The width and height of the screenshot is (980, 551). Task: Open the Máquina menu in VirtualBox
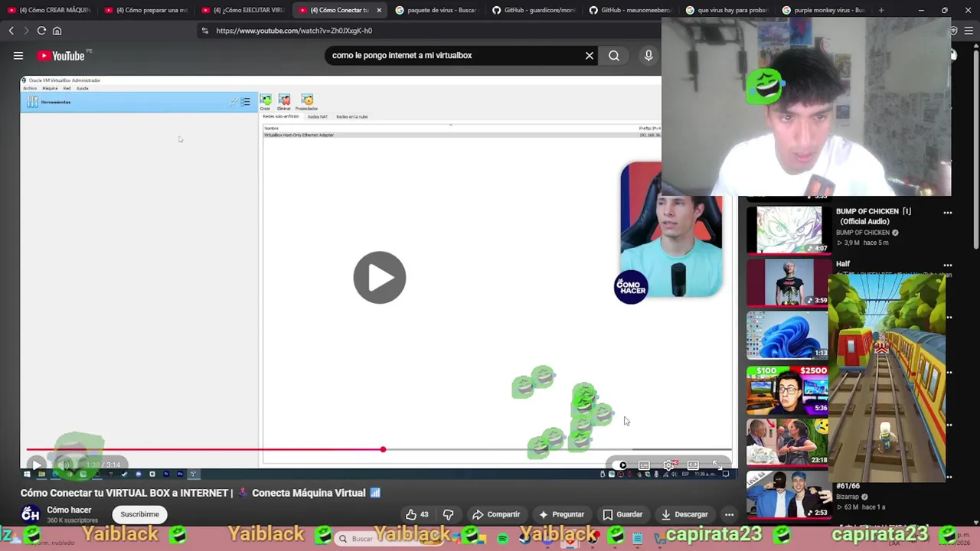click(x=50, y=88)
